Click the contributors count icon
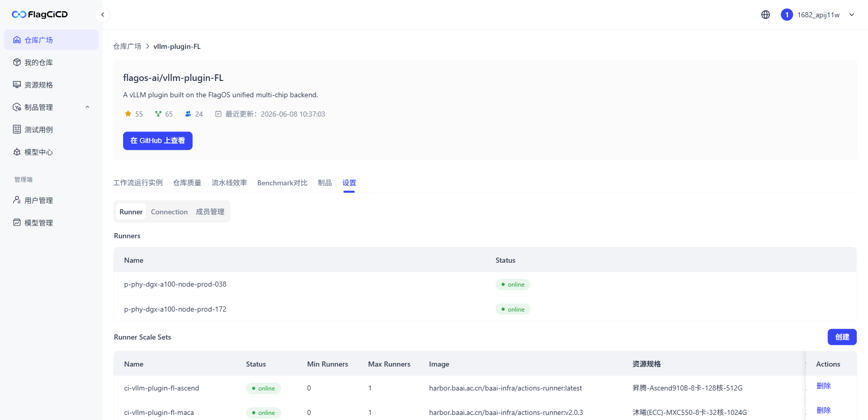Viewport: 868px width, 420px height. (x=188, y=114)
